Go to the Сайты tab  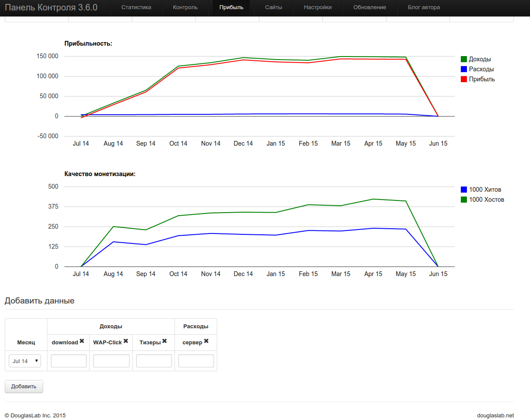pyautogui.click(x=273, y=7)
